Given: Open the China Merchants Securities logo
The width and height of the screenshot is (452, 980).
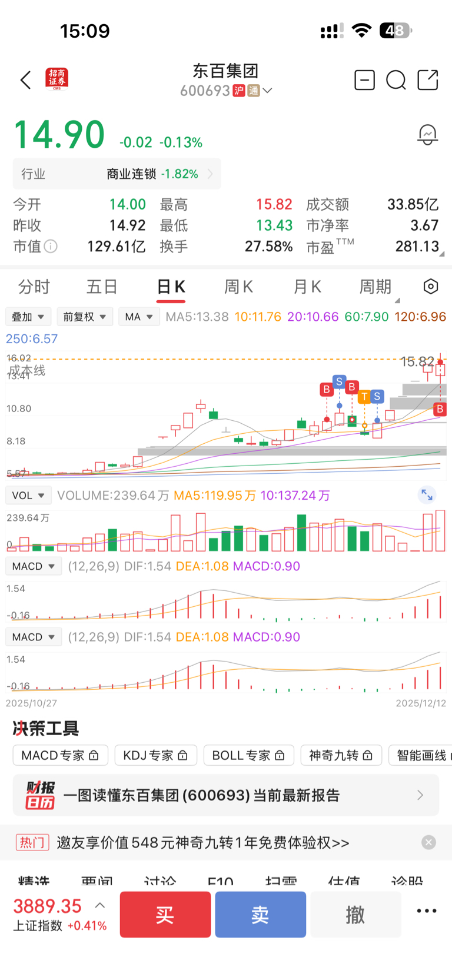Looking at the screenshot, I should pyautogui.click(x=57, y=79).
